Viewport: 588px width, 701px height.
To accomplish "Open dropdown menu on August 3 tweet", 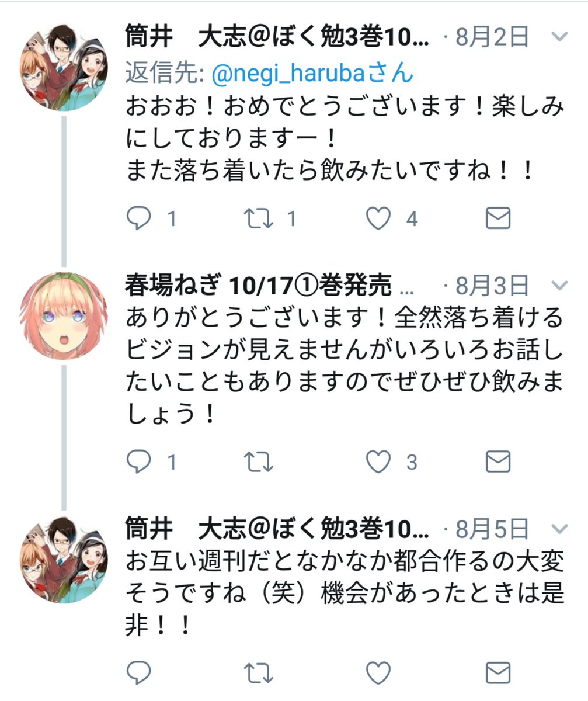I will click(559, 286).
